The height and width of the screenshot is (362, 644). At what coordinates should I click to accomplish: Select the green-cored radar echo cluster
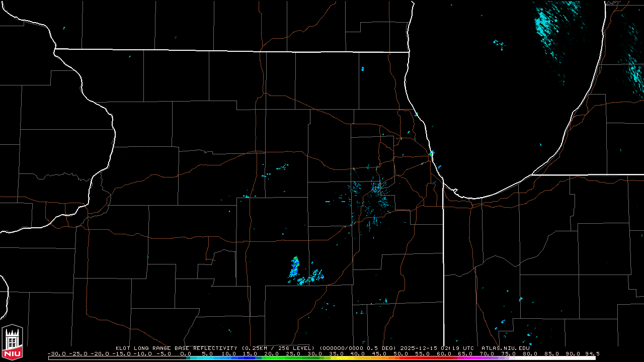pos(295,267)
